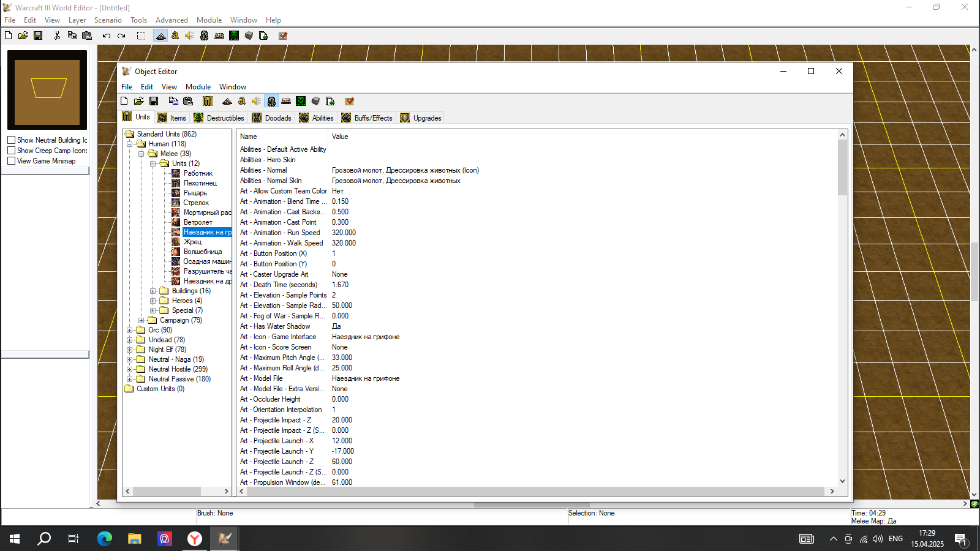Enable Show Neutral Building Icons checkbox
The width and height of the screenshot is (980, 551).
click(11, 140)
